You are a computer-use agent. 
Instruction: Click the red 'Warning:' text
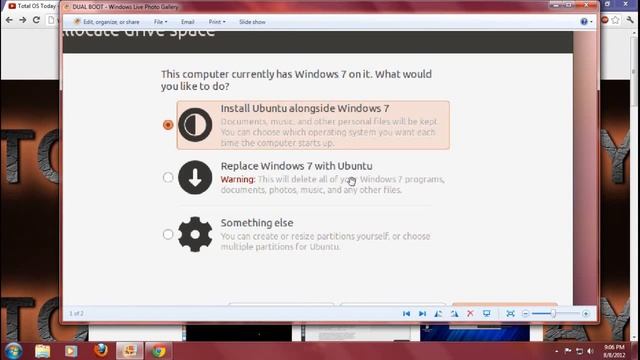pyautogui.click(x=238, y=179)
